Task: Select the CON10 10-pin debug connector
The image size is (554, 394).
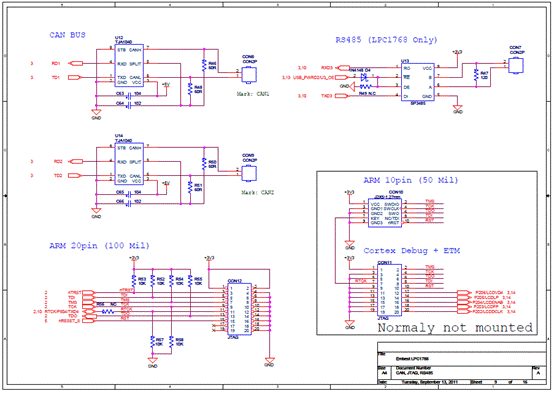Action: coord(385,213)
